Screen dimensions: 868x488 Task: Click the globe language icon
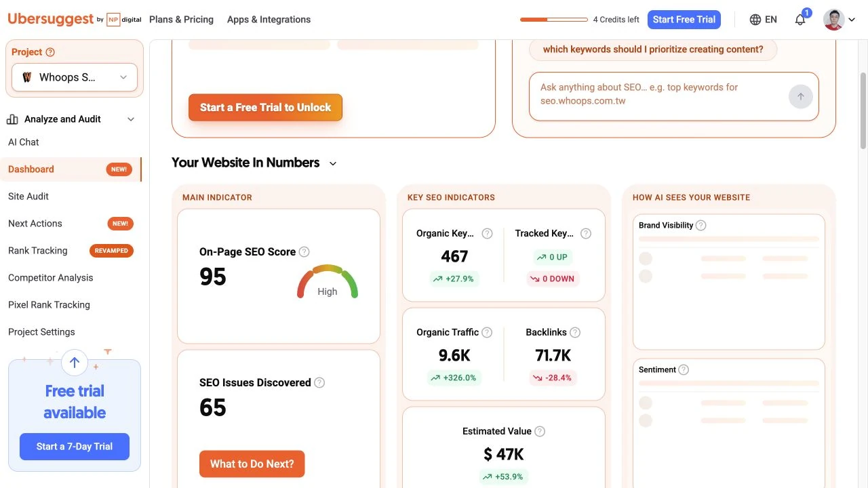coord(755,20)
